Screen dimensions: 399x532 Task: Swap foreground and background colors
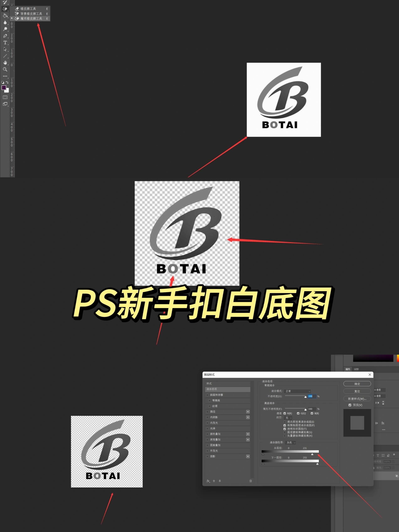coord(7,82)
